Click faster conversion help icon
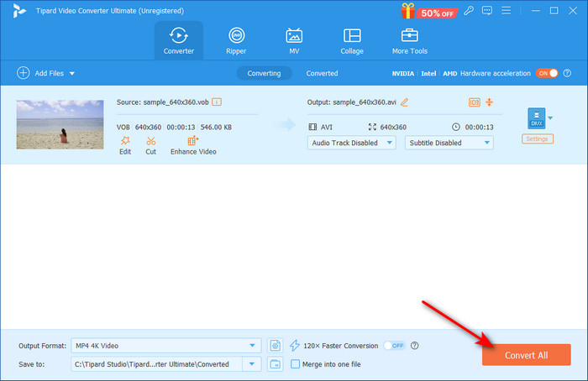 (x=414, y=346)
